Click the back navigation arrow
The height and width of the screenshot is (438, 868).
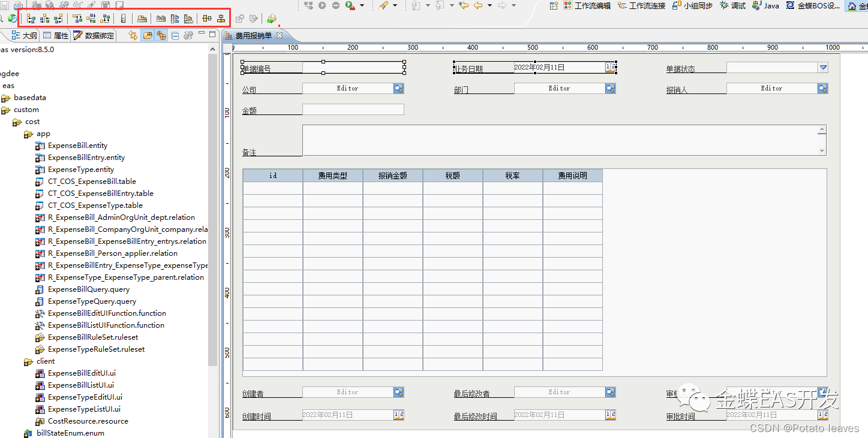478,5
